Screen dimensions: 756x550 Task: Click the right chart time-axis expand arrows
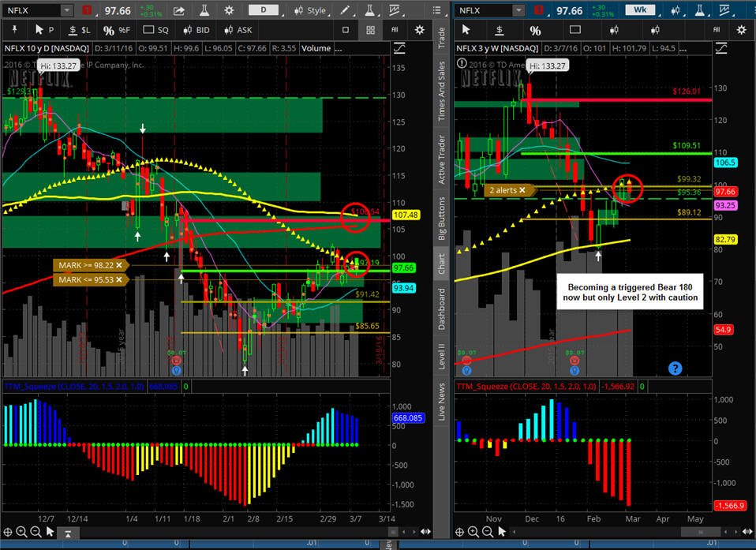(x=748, y=532)
